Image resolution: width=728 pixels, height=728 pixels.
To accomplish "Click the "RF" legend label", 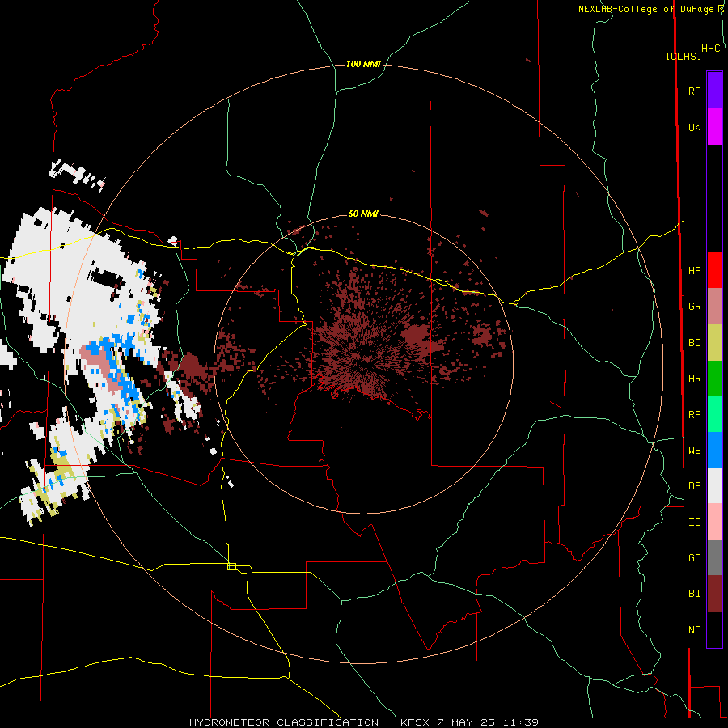I will click(694, 91).
